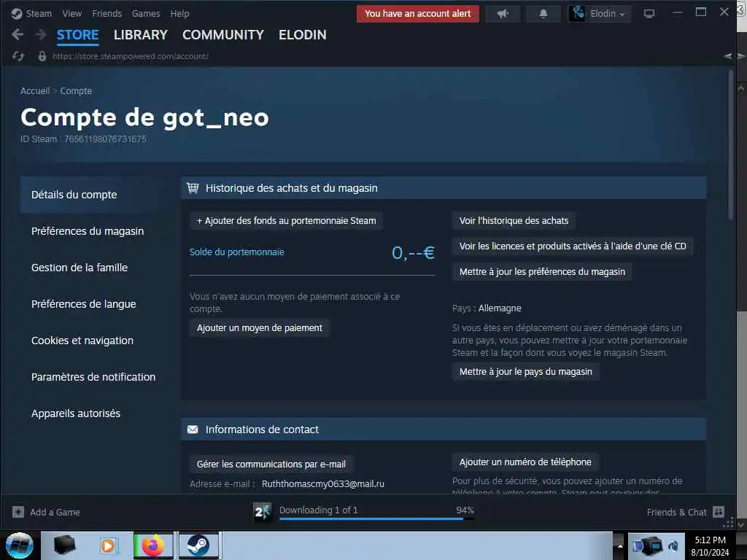Image resolution: width=747 pixels, height=560 pixels.
Task: Switch to the LIBRARY tab
Action: [x=141, y=35]
